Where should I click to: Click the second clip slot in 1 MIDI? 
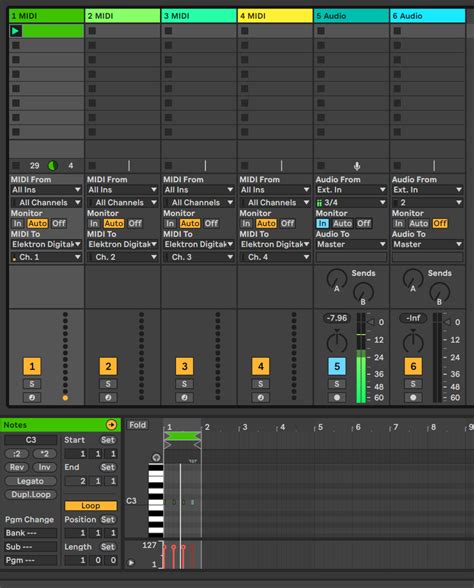[46, 45]
